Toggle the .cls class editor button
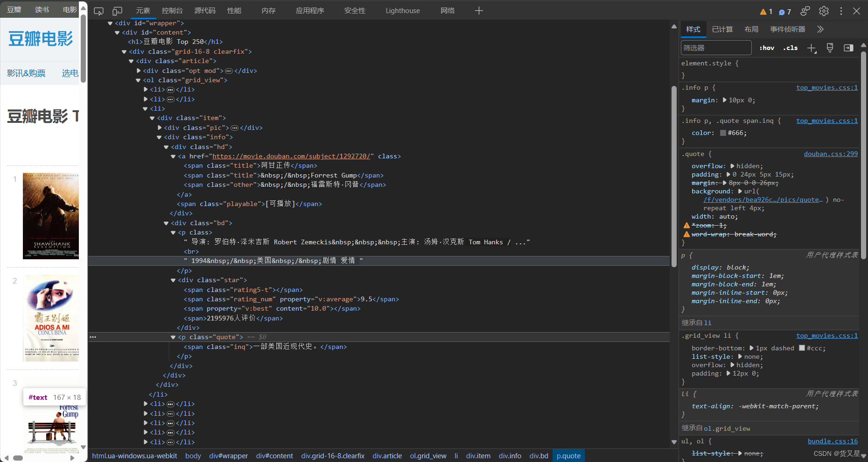This screenshot has width=868, height=462. [x=790, y=48]
